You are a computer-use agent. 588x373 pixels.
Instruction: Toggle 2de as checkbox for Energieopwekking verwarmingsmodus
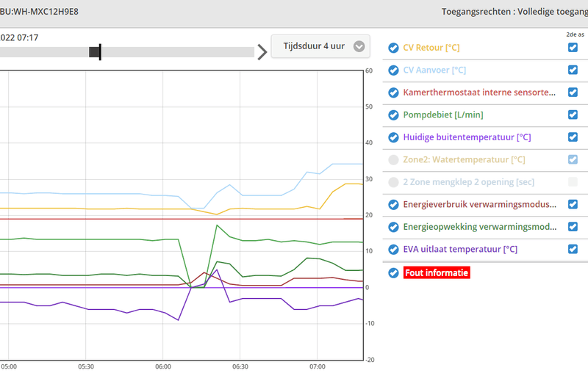click(x=573, y=226)
